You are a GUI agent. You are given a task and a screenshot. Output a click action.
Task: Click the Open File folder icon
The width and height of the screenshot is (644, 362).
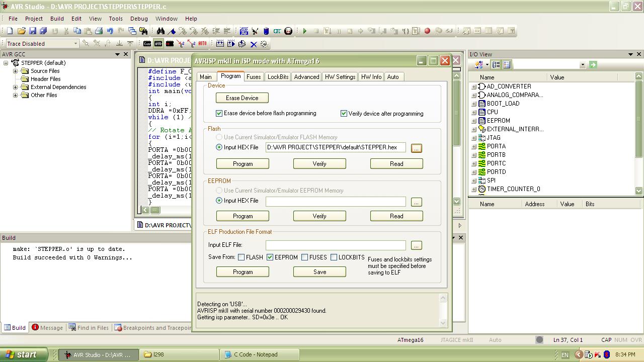(x=21, y=31)
